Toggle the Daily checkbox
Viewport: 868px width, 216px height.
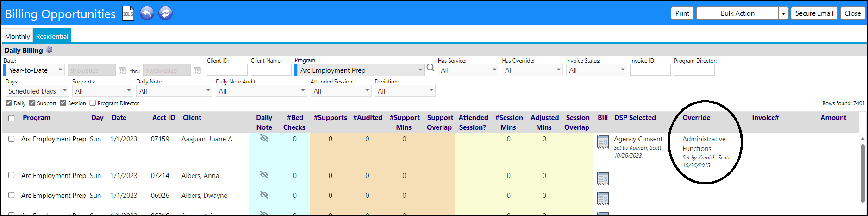click(9, 103)
